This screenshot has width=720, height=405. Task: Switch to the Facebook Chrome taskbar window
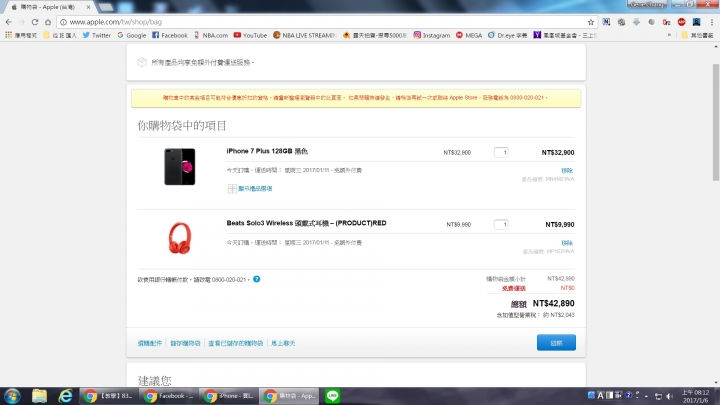coord(169,396)
